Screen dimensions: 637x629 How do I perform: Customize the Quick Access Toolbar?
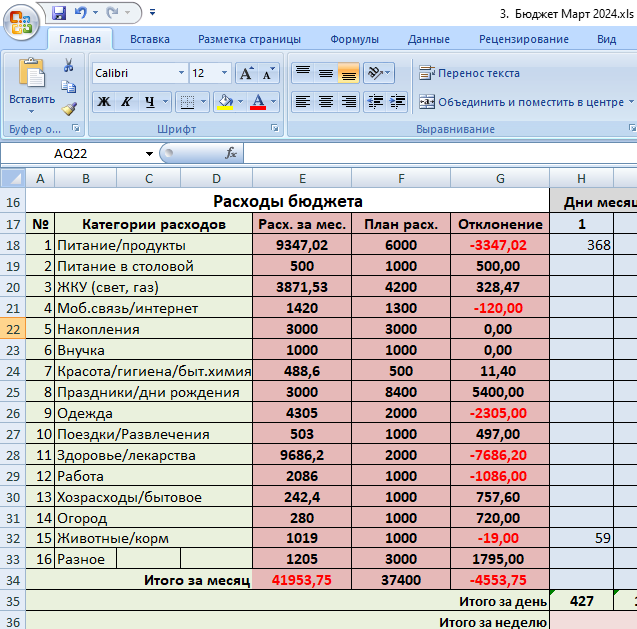[x=152, y=13]
